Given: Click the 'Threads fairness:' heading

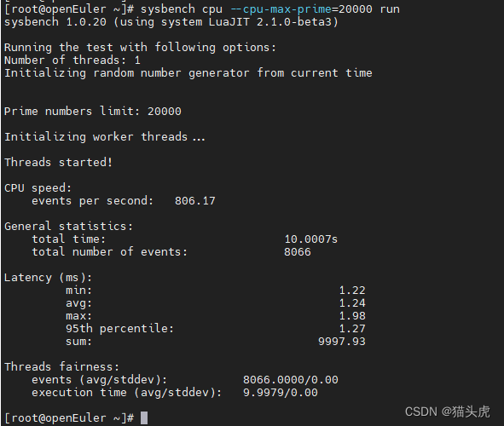Looking at the screenshot, I should pos(61,367).
